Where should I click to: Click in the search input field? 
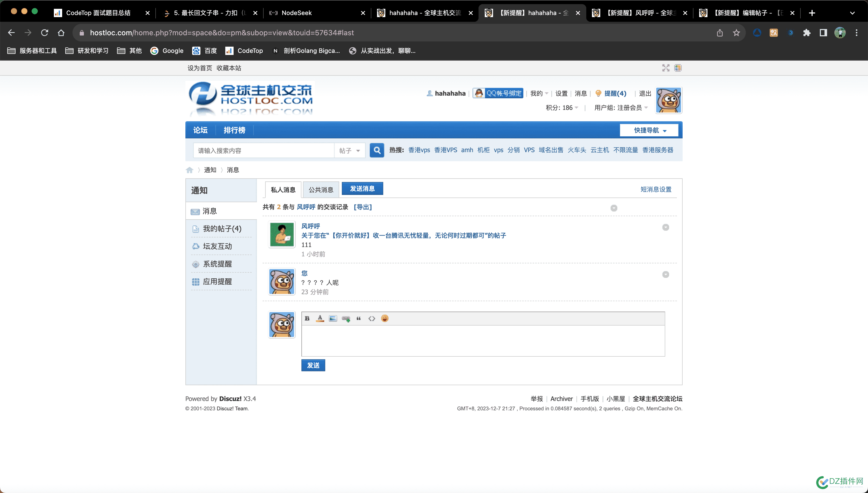coord(264,150)
